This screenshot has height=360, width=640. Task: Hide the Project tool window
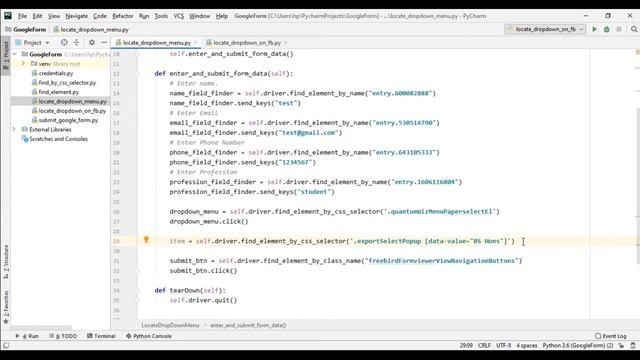104,42
